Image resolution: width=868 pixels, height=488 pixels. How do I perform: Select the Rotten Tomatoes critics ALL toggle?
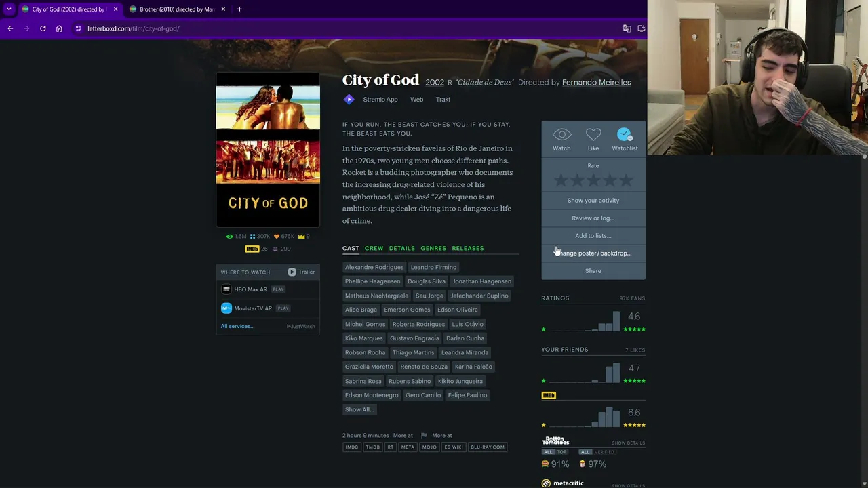click(x=548, y=452)
